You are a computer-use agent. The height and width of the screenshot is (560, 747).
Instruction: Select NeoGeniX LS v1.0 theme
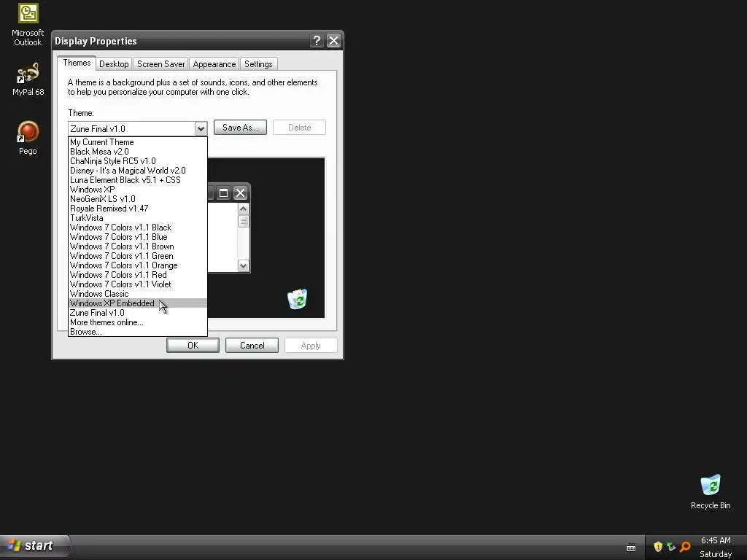[138, 199]
